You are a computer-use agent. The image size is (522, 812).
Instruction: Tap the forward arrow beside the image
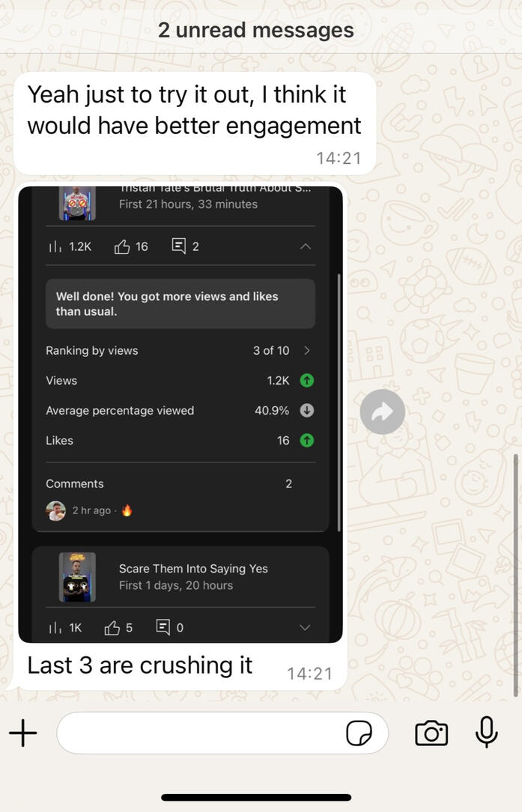[x=383, y=412]
